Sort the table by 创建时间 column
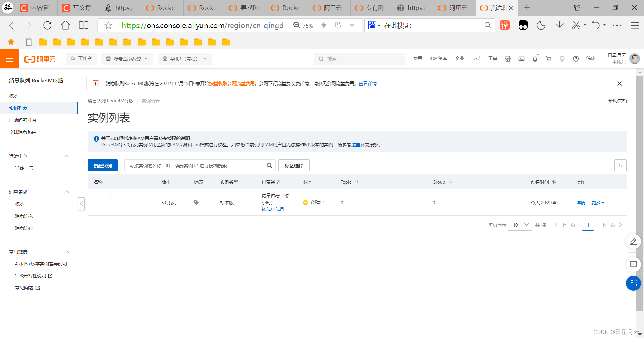Image resolution: width=644 pixels, height=338 pixels. click(554, 182)
